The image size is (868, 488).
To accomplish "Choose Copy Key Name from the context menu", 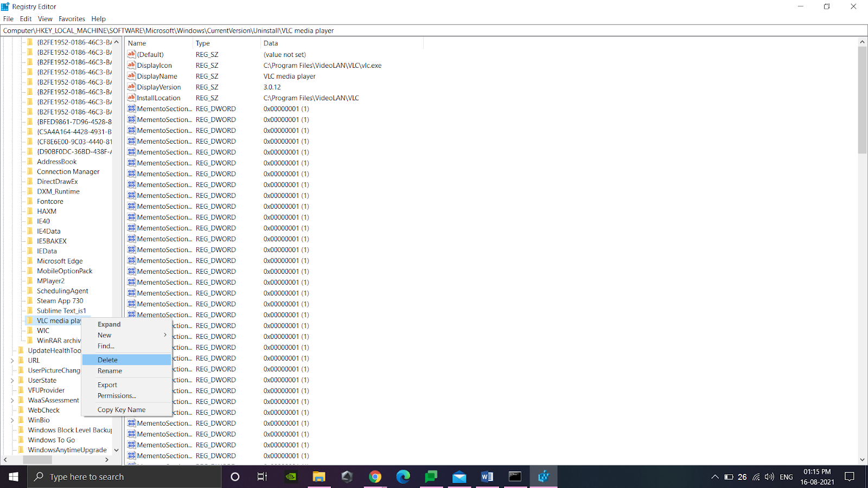I will tap(121, 409).
